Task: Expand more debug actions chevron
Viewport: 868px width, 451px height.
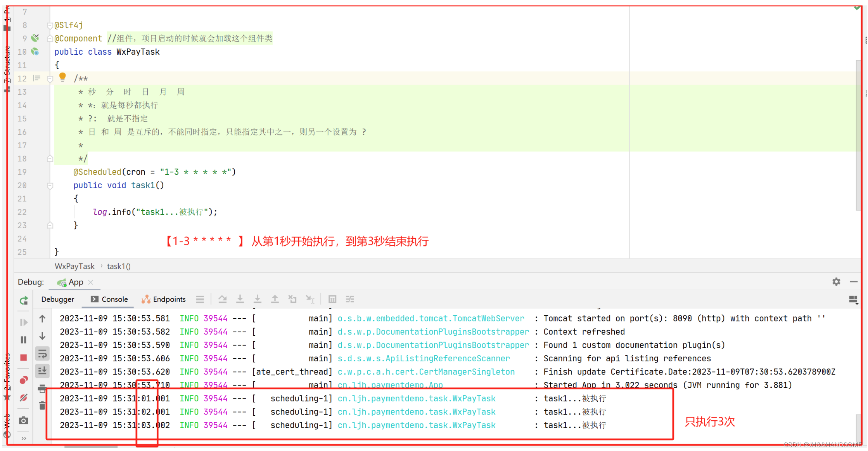Action: pos(24,439)
